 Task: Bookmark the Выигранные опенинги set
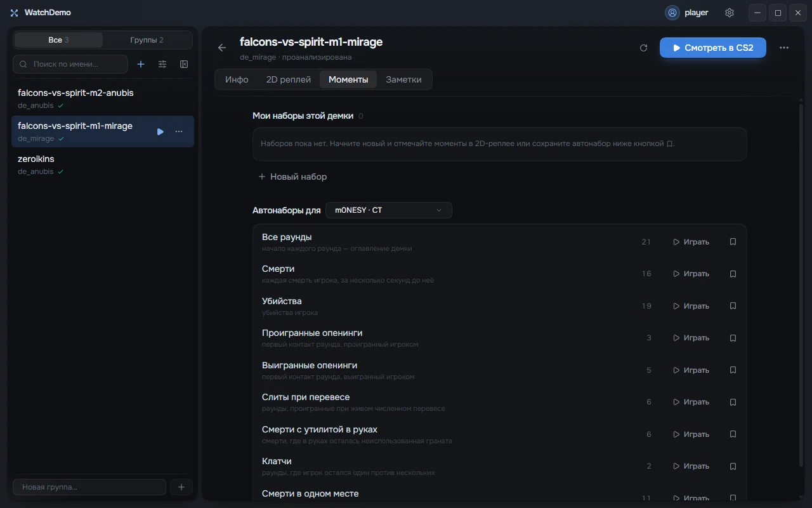pos(733,370)
